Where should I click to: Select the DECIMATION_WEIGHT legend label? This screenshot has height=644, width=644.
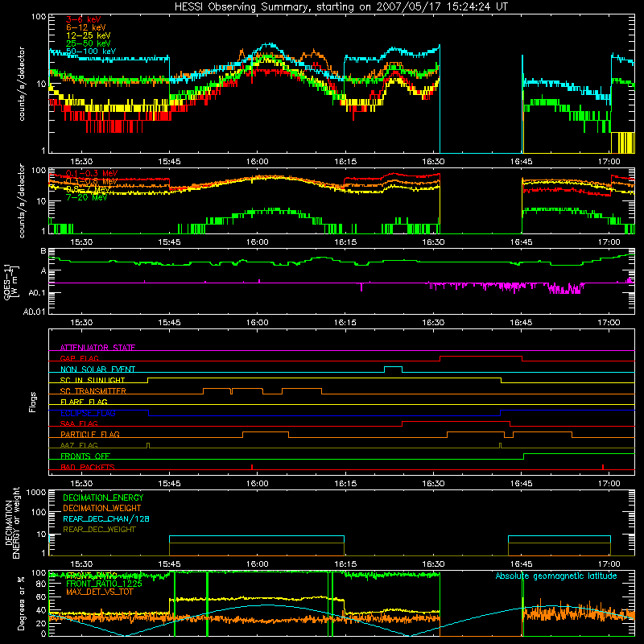click(x=102, y=508)
